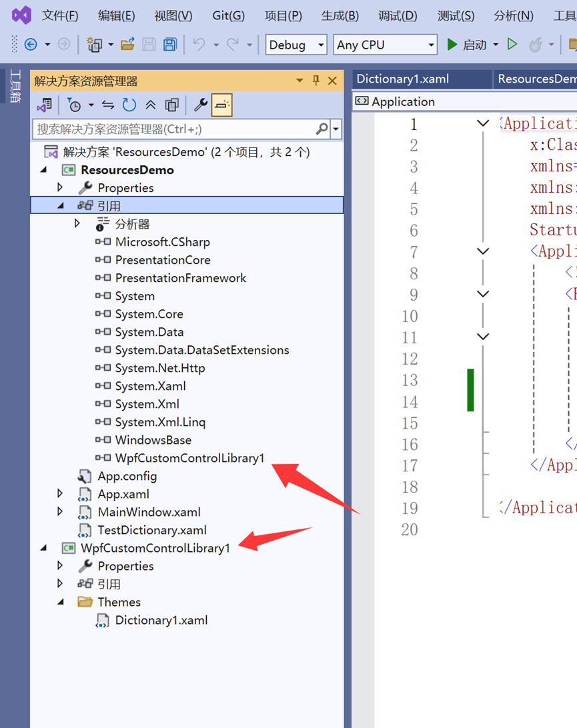Image resolution: width=577 pixels, height=728 pixels.
Task: Open dropdown arrow next to 启动
Action: 496,45
